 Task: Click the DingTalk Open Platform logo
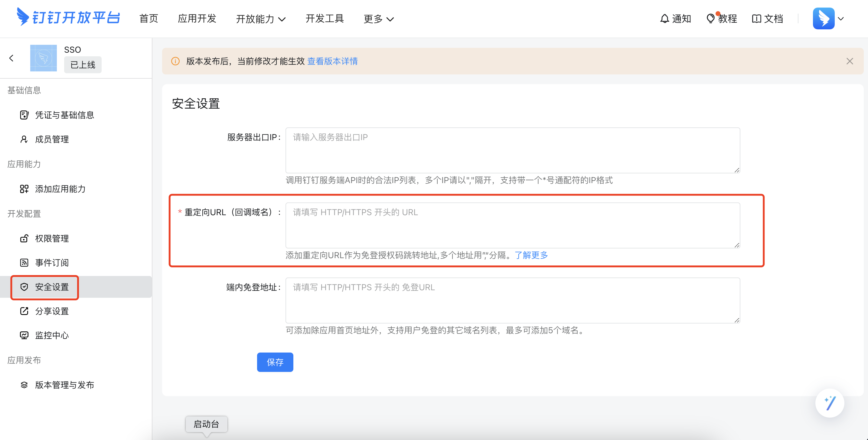pos(68,17)
